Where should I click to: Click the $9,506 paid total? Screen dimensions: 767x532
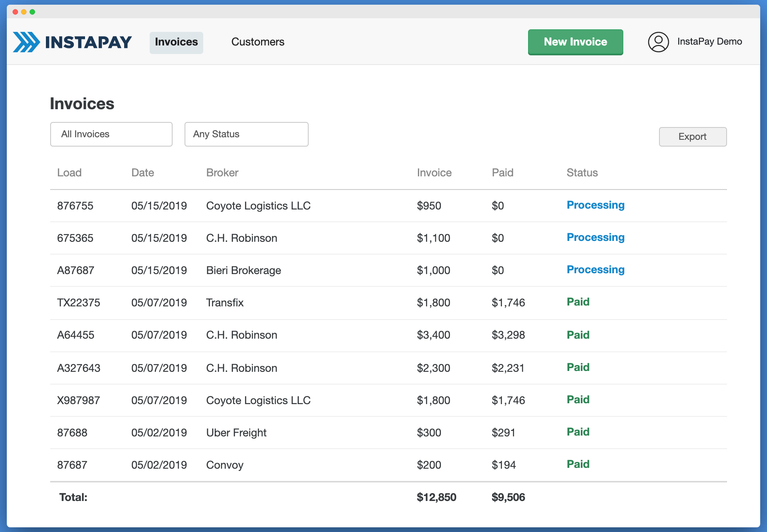508,497
